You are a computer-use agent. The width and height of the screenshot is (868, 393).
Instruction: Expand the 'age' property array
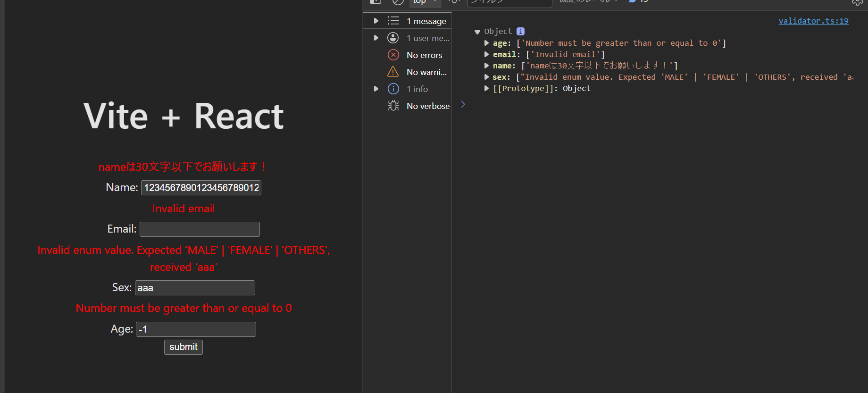(486, 43)
